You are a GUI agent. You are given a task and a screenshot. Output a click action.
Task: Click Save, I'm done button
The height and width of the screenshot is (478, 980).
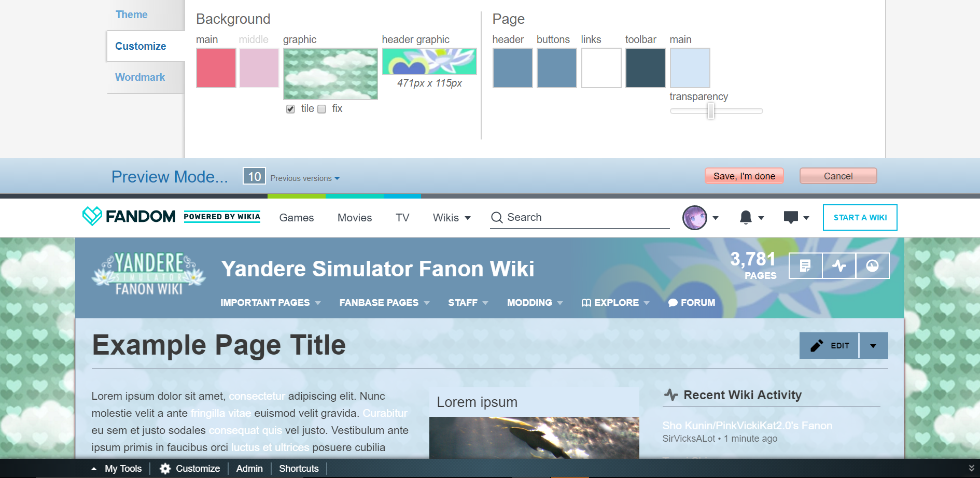pos(744,176)
